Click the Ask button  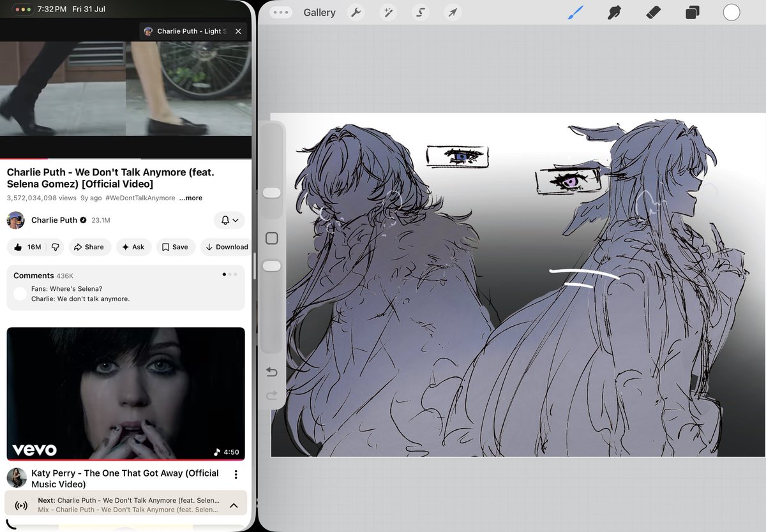(133, 247)
